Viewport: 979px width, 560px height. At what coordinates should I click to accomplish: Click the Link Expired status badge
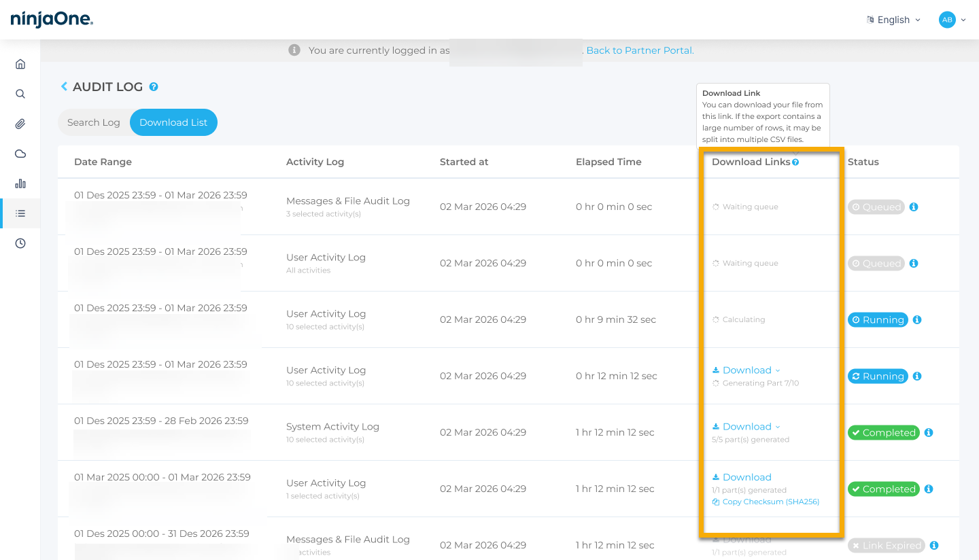coord(886,546)
